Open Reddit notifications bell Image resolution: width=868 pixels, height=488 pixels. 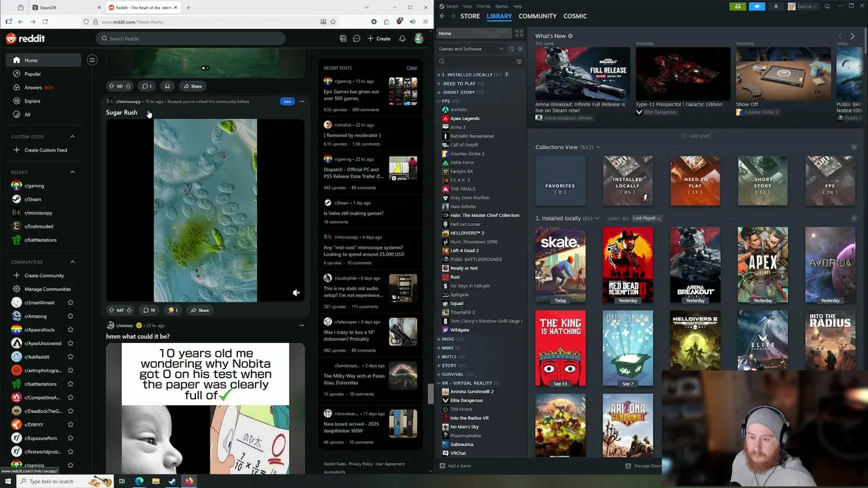[402, 39]
